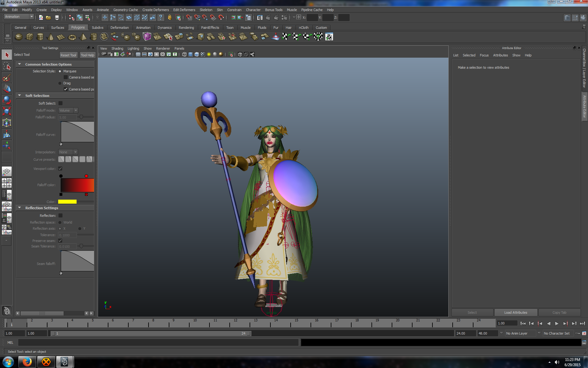Image resolution: width=588 pixels, height=368 pixels.
Task: Switch to the Dynamics shelf tab
Action: [164, 28]
